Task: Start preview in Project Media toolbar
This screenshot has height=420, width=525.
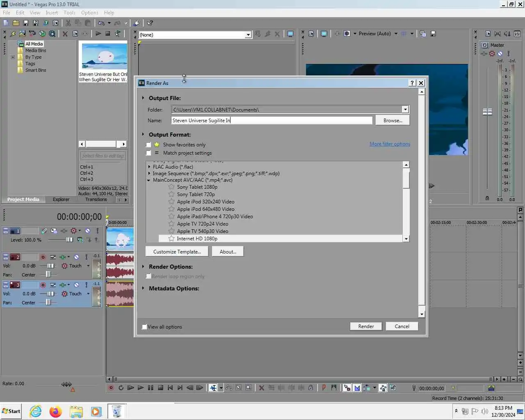Action: pos(98,34)
